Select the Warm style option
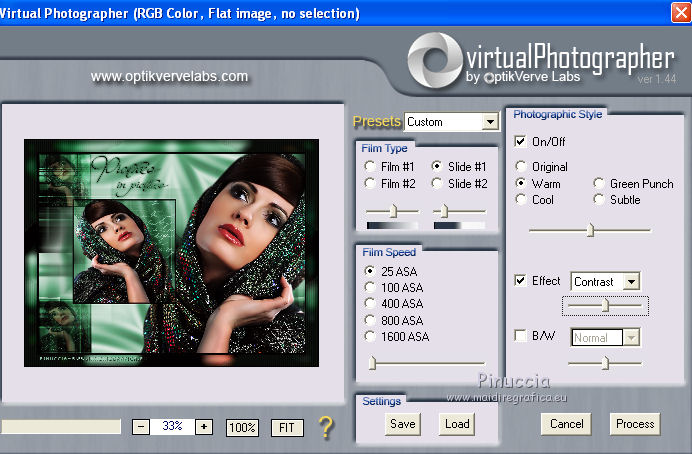Viewport: 692px width, 454px height. click(x=521, y=183)
